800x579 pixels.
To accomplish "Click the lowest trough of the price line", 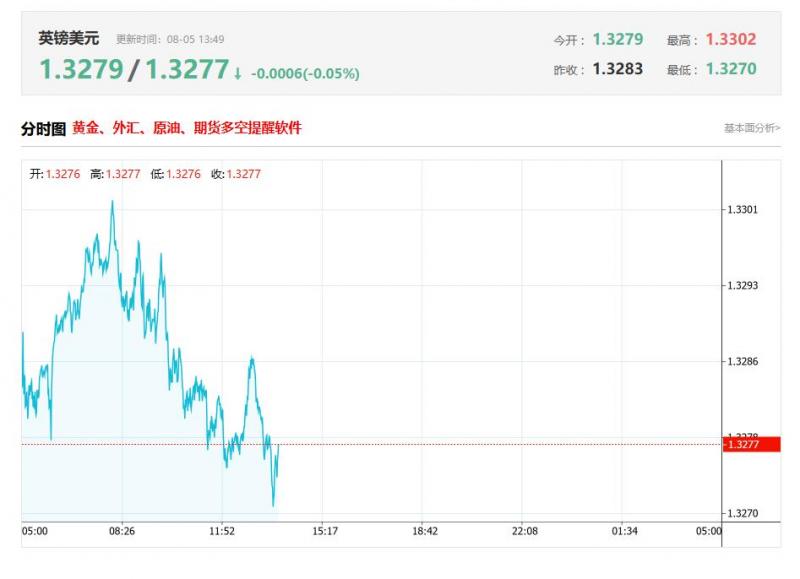I will (273, 505).
